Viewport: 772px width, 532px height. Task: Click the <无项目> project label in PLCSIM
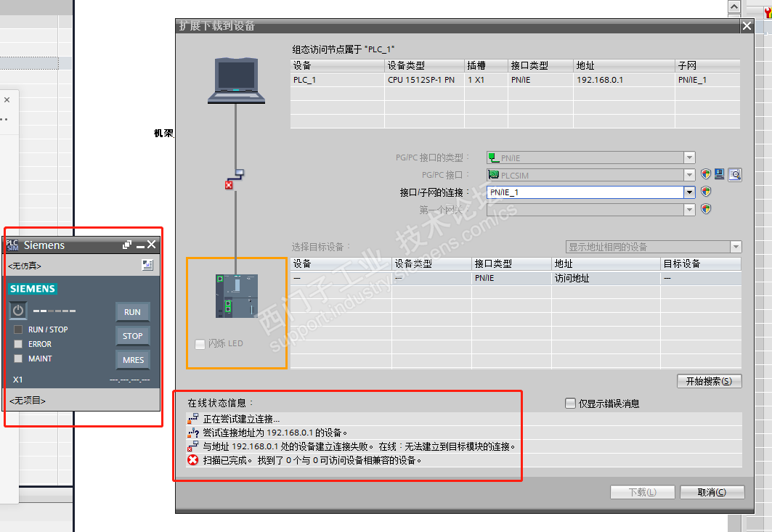[x=28, y=401]
